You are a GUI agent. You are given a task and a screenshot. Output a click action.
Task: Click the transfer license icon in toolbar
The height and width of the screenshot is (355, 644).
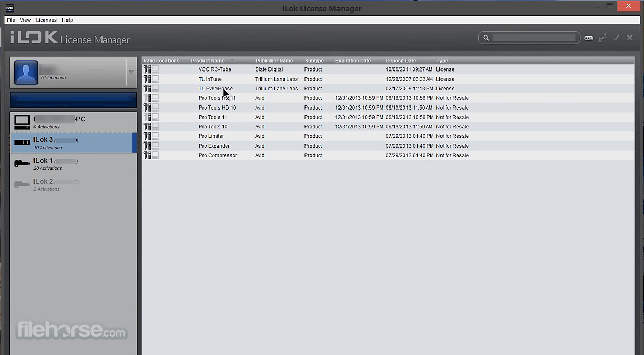coord(602,38)
